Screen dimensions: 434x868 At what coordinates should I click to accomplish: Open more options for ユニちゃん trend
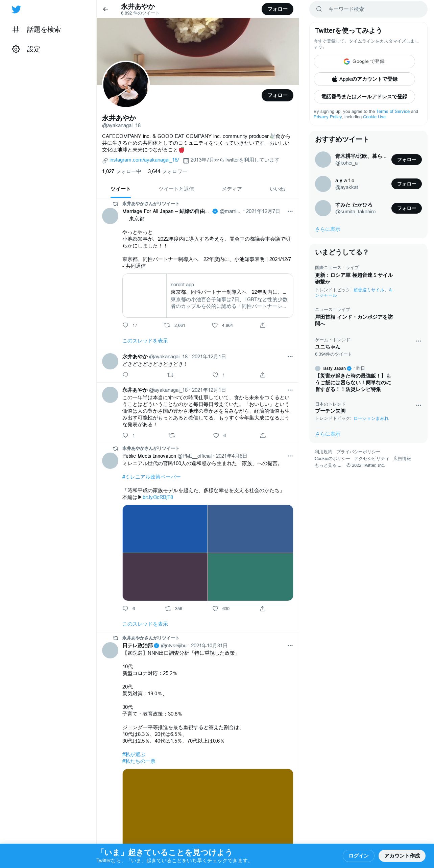point(418,341)
